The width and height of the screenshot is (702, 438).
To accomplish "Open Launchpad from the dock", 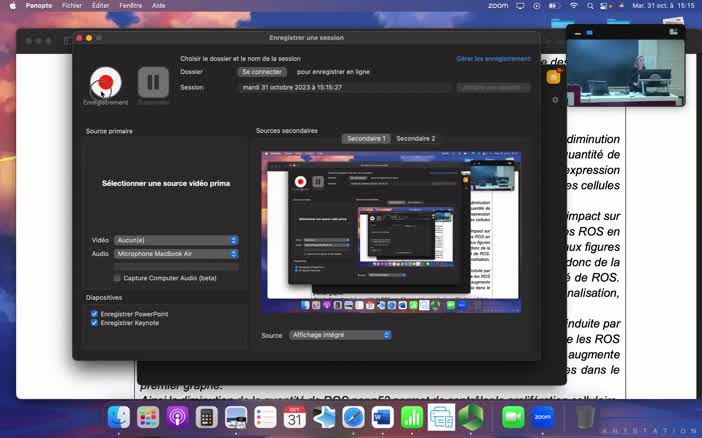I will point(148,417).
